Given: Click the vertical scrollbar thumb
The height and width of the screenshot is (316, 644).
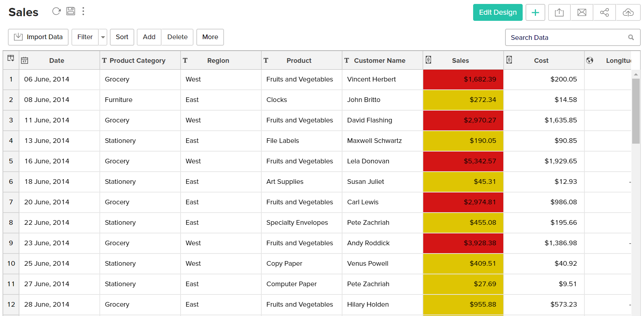Looking at the screenshot, I should click(636, 111).
